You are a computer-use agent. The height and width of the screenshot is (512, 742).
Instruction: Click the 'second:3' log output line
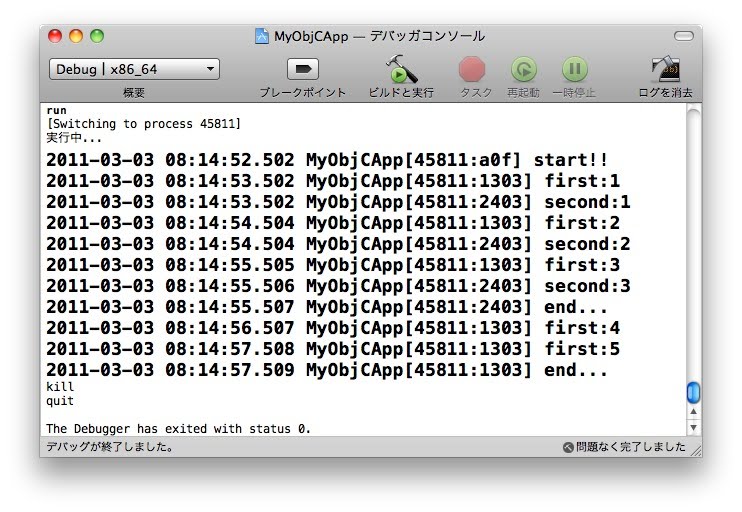pos(338,286)
